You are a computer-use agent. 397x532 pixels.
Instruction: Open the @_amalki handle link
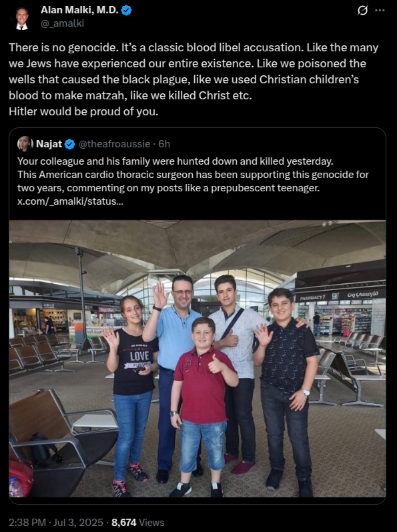[x=62, y=23]
